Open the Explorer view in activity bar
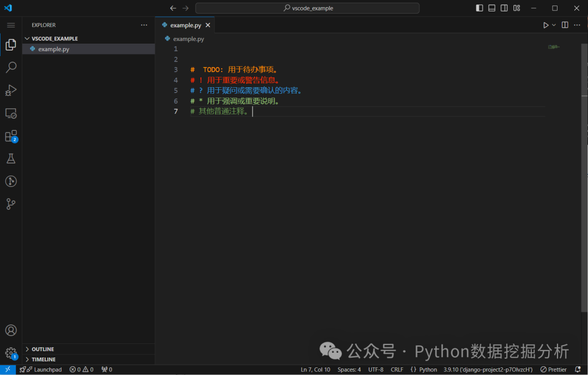The width and height of the screenshot is (588, 375). tap(11, 45)
